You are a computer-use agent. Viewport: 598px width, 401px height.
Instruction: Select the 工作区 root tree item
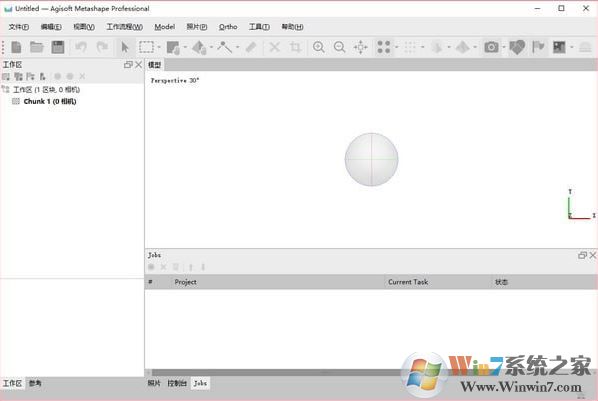pos(46,89)
